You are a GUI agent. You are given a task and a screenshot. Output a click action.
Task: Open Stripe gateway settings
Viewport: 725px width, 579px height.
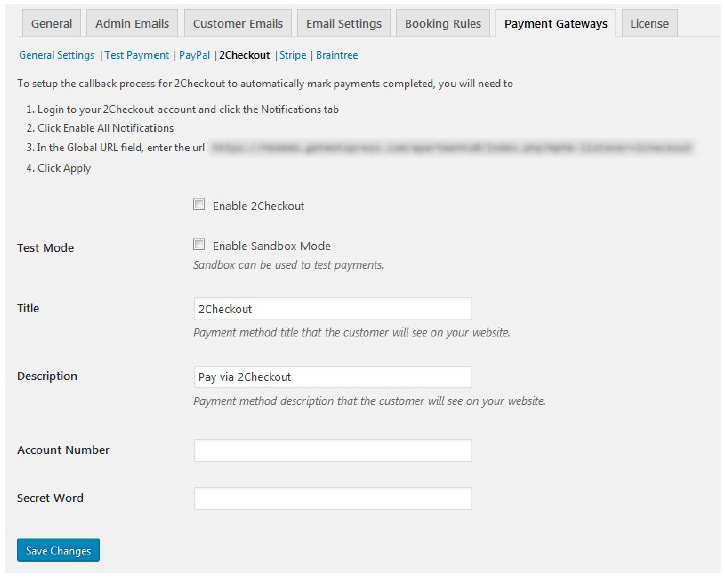coord(293,56)
